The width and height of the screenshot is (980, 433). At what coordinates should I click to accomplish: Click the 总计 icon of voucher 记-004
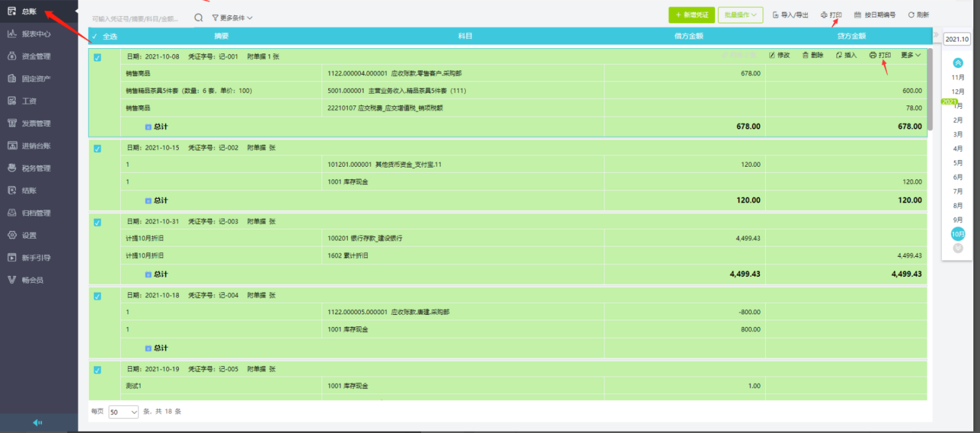click(x=148, y=348)
